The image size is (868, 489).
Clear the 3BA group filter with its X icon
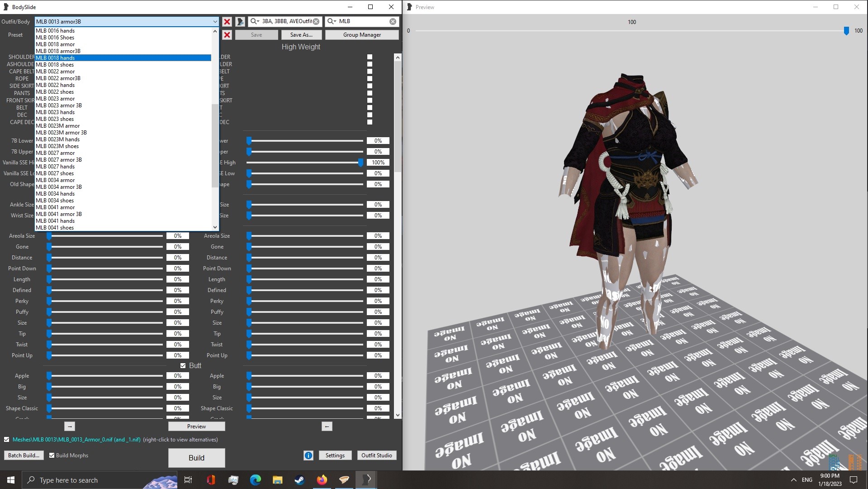coord(316,21)
